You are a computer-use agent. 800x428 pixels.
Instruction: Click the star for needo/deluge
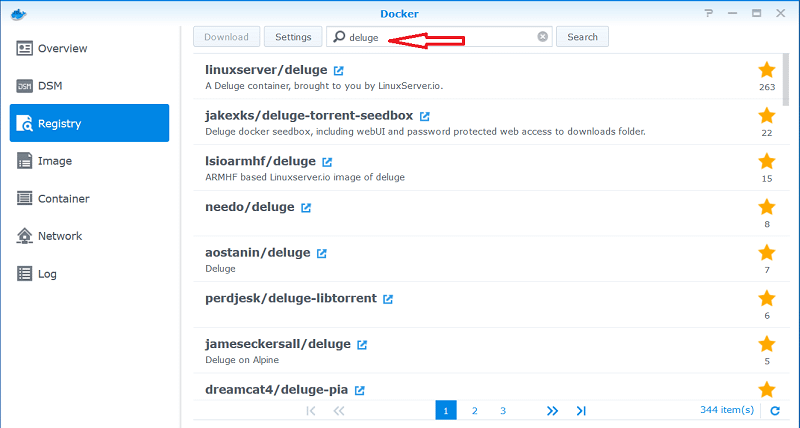767,207
